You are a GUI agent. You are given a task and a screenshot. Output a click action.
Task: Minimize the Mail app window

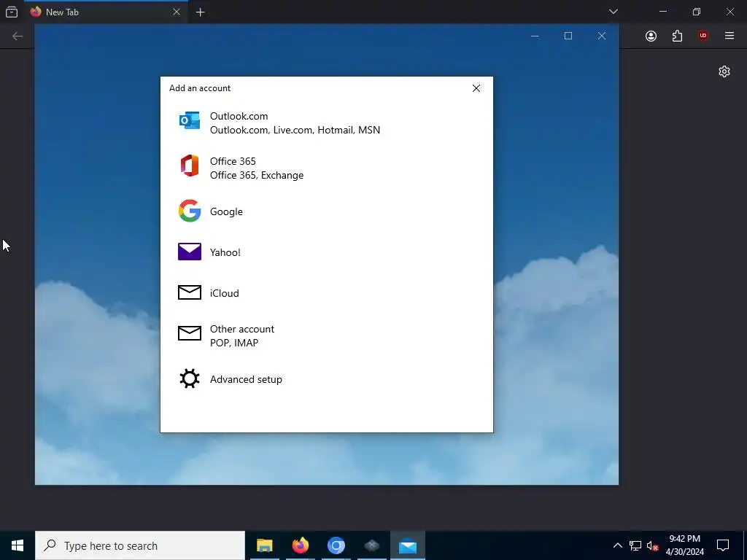click(x=535, y=36)
